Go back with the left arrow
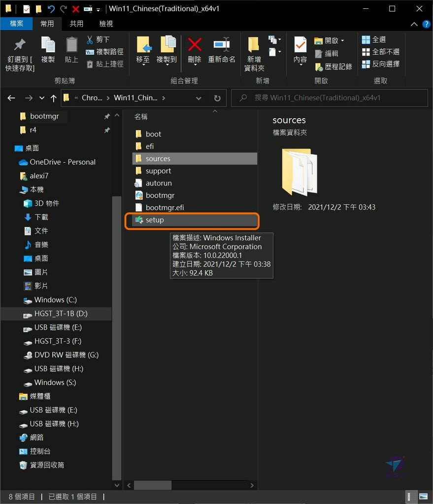Screen dimensions: 433x504 [x=11, y=98]
